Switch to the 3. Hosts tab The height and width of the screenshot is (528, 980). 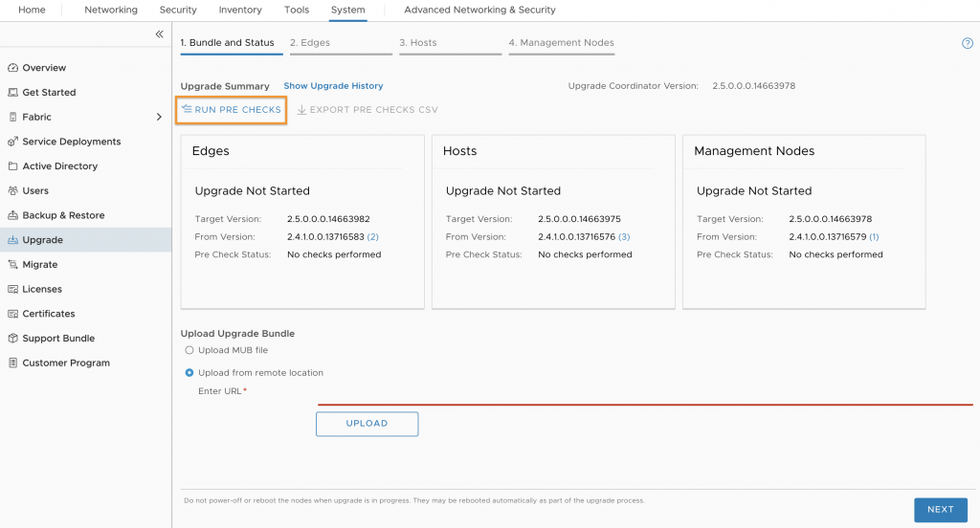(450, 43)
